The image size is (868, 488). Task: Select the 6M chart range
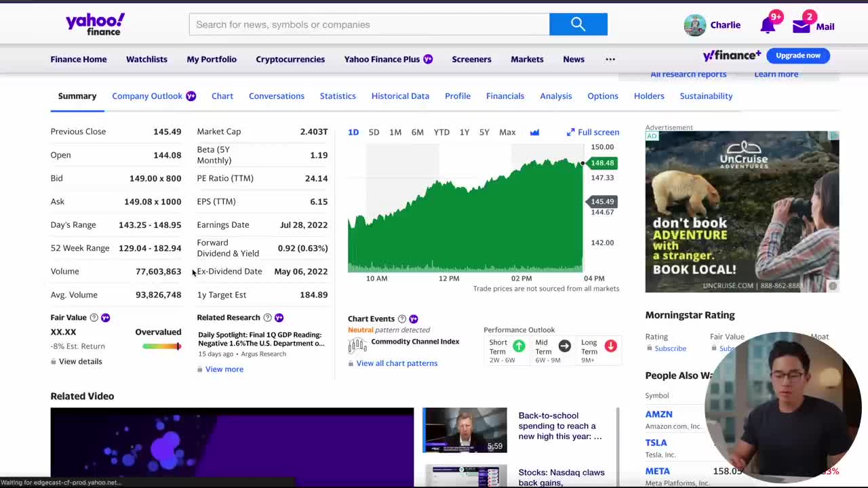click(x=418, y=132)
